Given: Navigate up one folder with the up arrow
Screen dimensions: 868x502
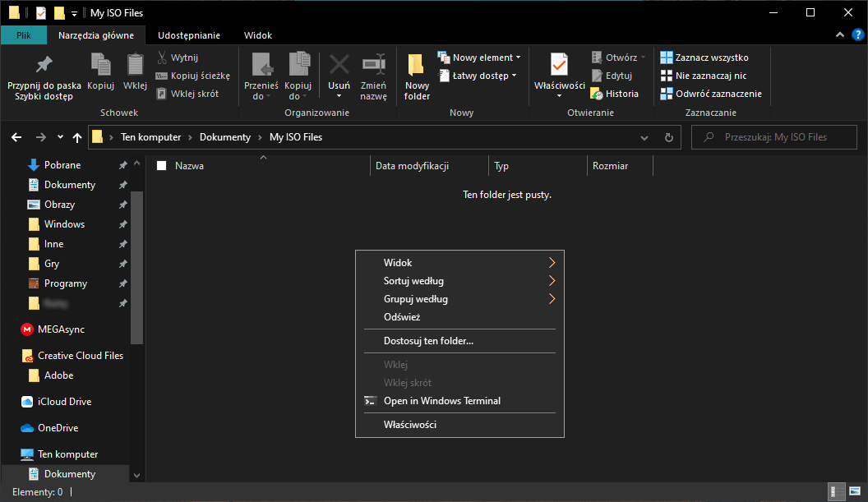Looking at the screenshot, I should click(x=77, y=137).
